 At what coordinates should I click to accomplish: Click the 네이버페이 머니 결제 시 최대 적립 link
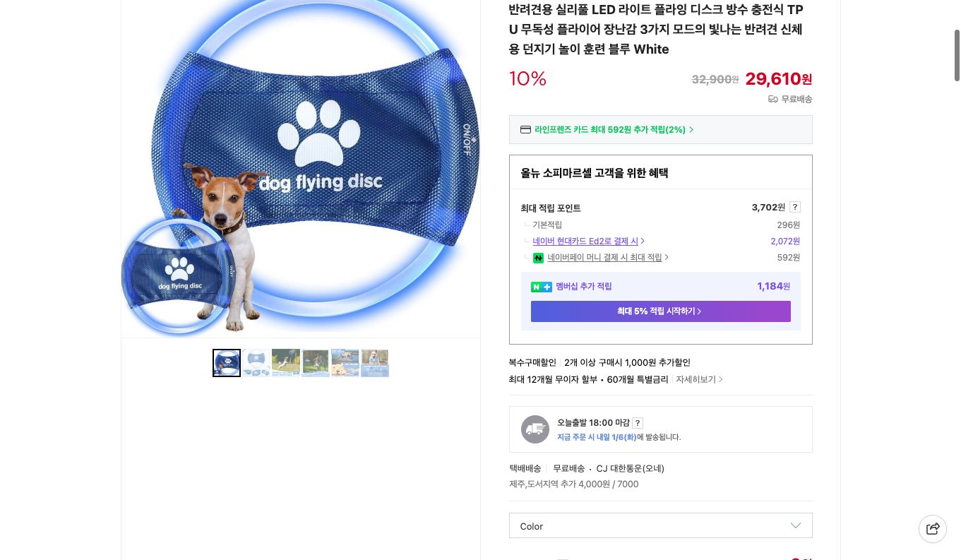click(x=604, y=257)
